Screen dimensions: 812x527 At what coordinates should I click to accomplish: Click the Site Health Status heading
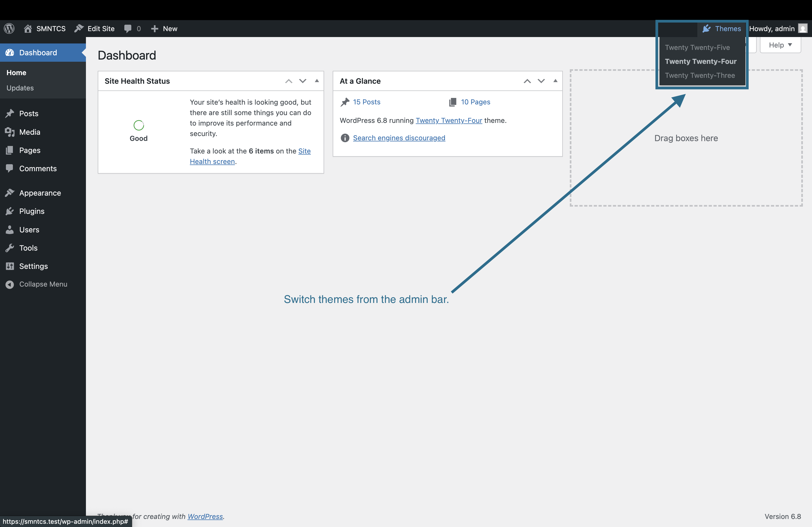coord(137,81)
